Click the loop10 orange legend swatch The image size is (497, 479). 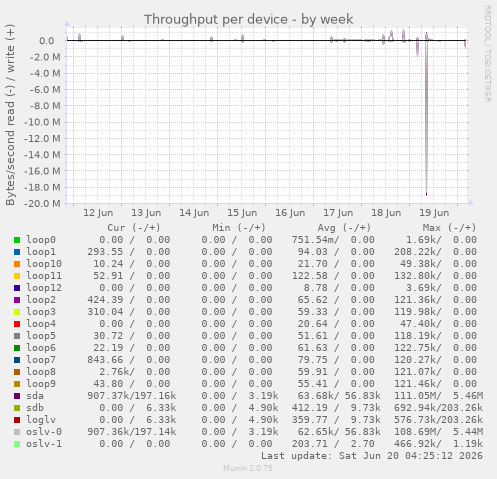point(17,264)
